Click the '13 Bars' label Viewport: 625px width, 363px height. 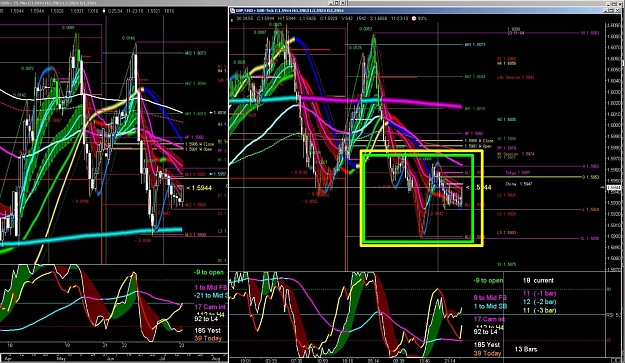click(x=525, y=349)
